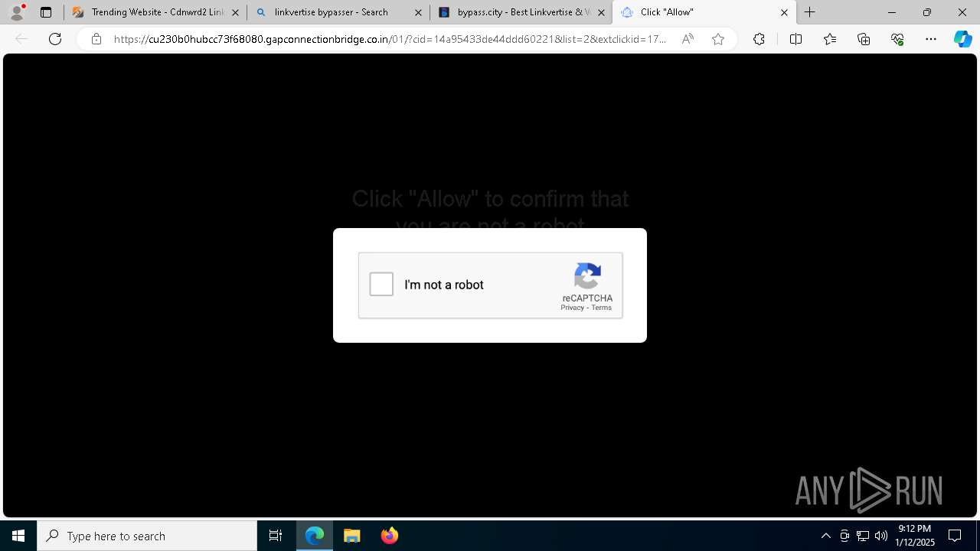Open the volume control tray icon
The image size is (980, 551).
[881, 536]
